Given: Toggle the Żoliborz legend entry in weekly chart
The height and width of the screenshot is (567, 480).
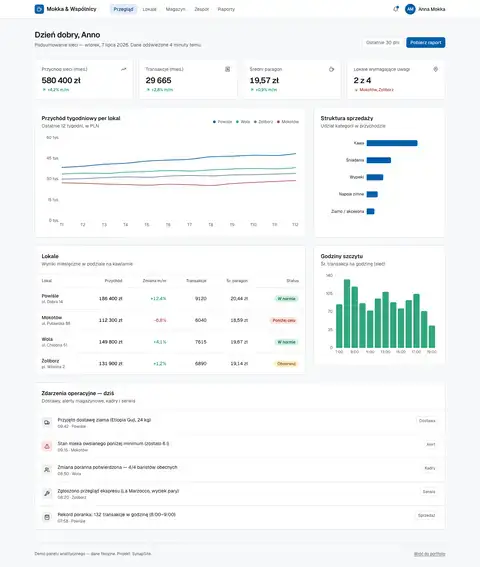Looking at the screenshot, I should (x=264, y=122).
